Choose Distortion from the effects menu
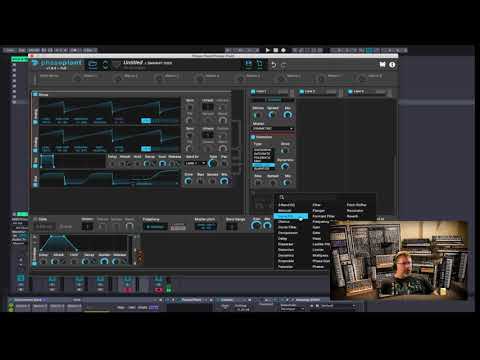Screen dimensions: 480x360 tap(286, 250)
